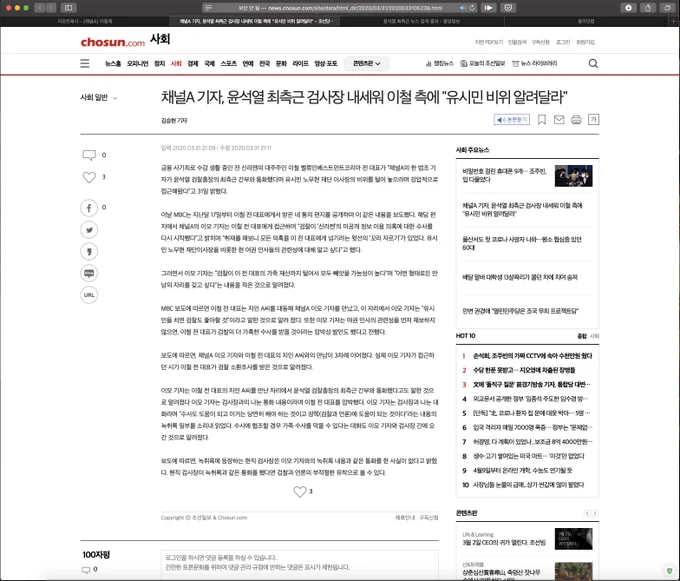Share article via KakaoStory quote icon
Image resolution: width=680 pixels, height=581 pixels.
coord(89,251)
